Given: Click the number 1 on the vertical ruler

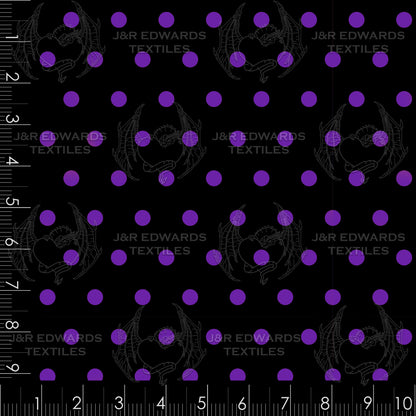Looking at the screenshot, I should click(12, 36).
